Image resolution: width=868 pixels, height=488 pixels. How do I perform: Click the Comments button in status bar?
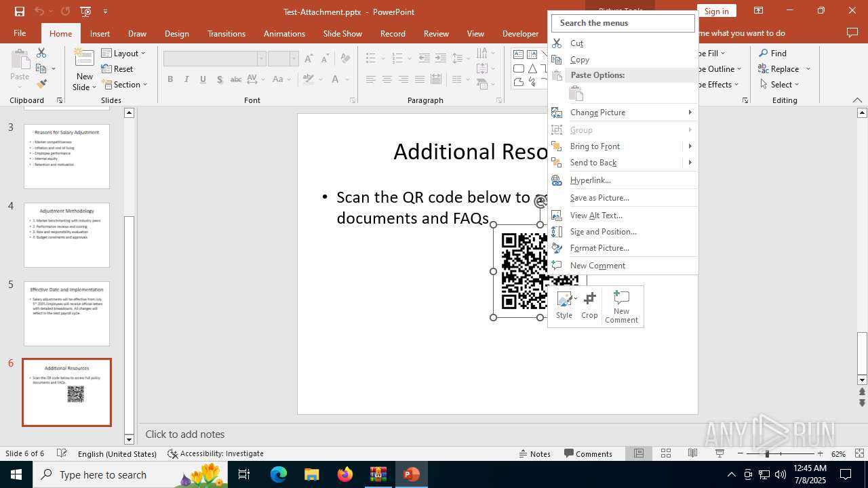588,454
